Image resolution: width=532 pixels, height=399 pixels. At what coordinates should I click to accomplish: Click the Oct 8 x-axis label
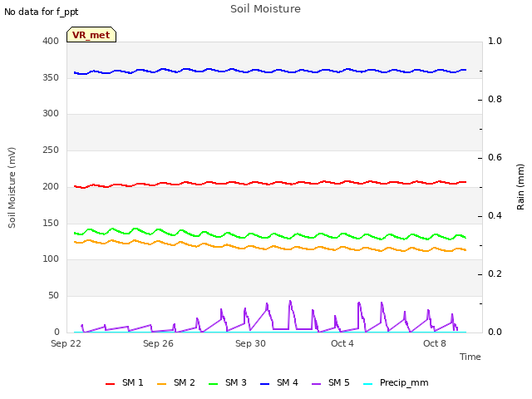click(x=435, y=343)
